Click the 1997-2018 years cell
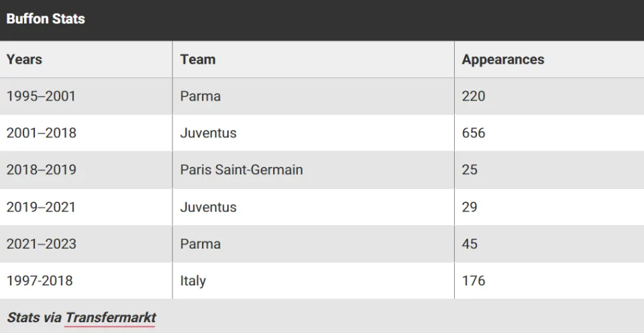Image resolution: width=644 pixels, height=333 pixels. point(40,281)
